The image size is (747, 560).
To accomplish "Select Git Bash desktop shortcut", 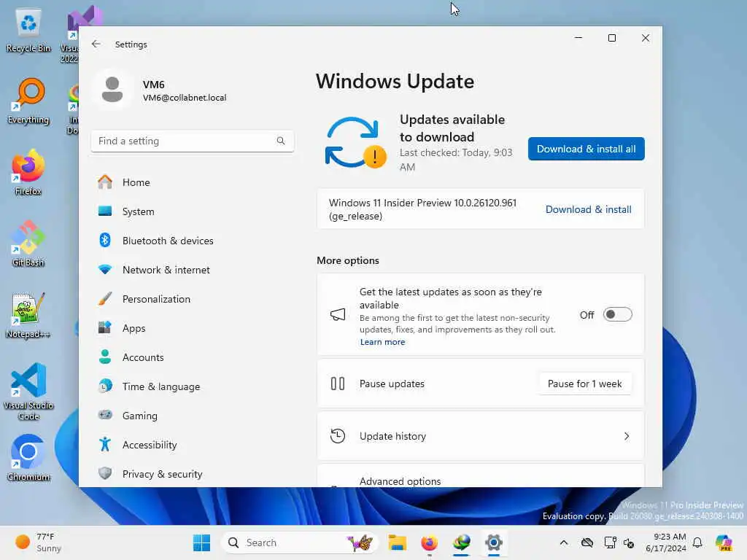I will point(28,244).
